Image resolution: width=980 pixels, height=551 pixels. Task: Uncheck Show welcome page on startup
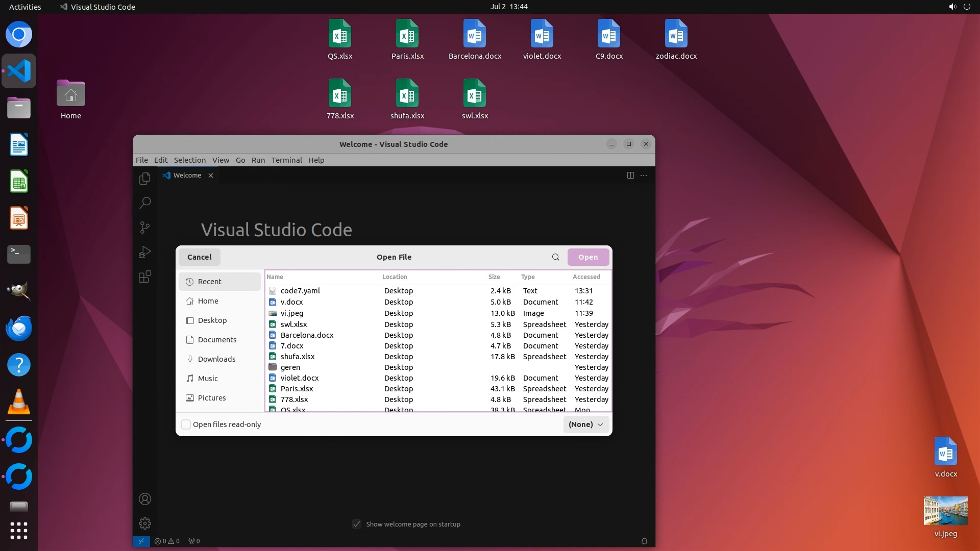357,524
